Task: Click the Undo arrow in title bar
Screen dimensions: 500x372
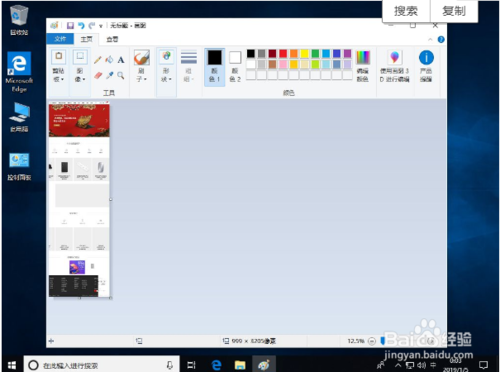Action: [x=81, y=25]
